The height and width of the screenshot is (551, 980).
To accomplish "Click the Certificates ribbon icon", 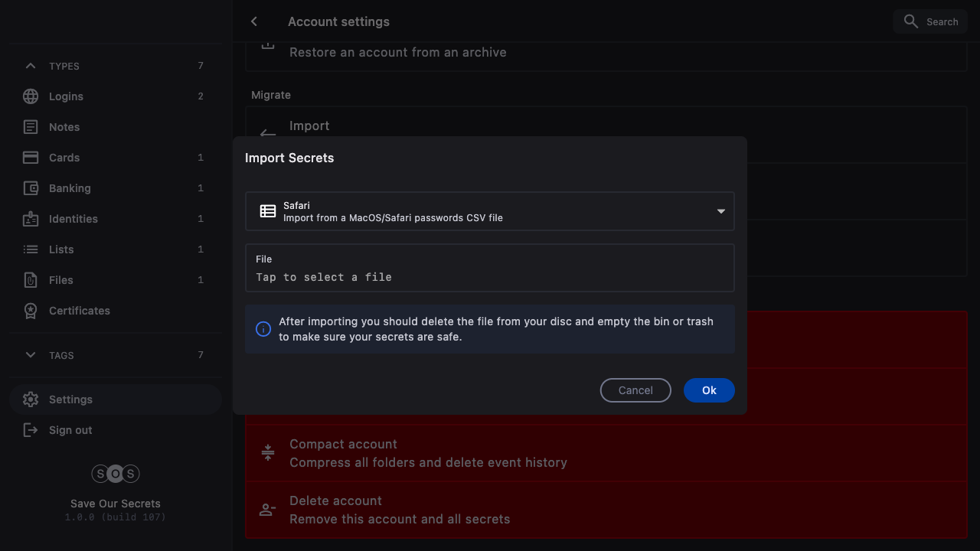I will (31, 311).
